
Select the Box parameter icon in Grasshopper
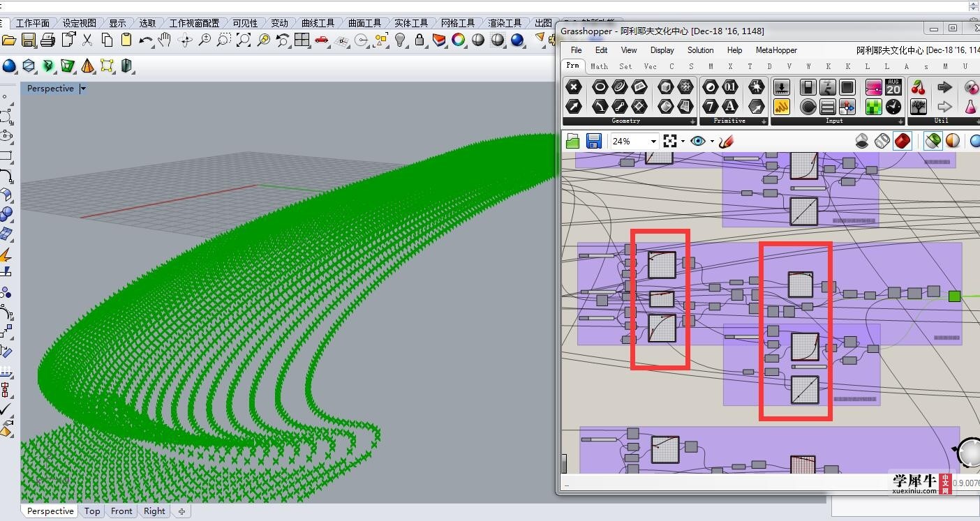(x=665, y=87)
